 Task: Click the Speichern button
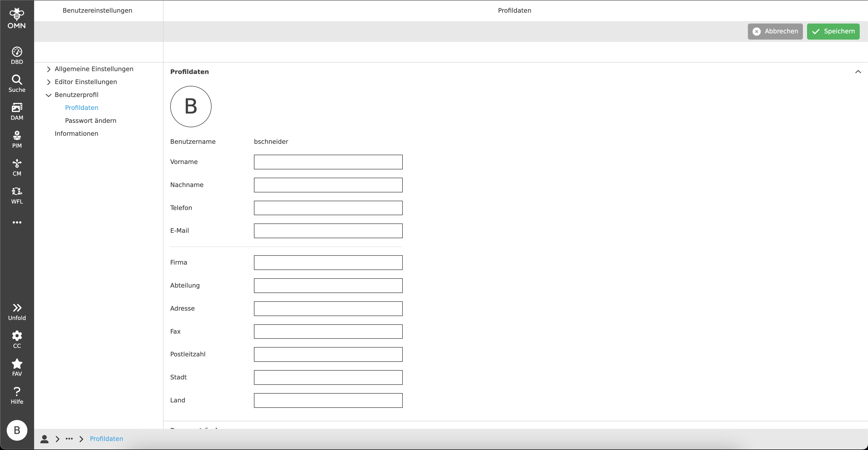coord(833,31)
